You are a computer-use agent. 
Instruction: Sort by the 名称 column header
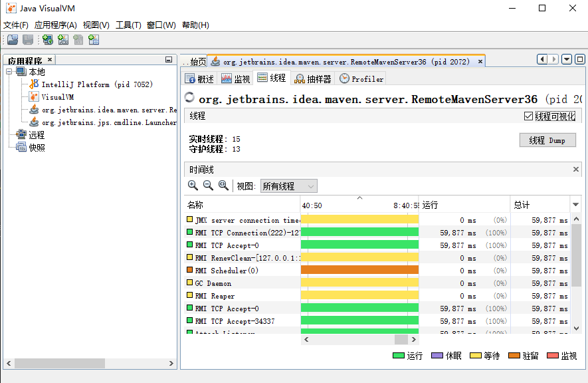243,205
